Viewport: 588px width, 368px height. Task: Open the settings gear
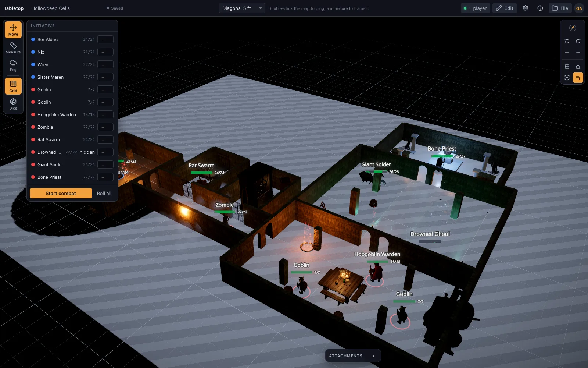coord(526,8)
